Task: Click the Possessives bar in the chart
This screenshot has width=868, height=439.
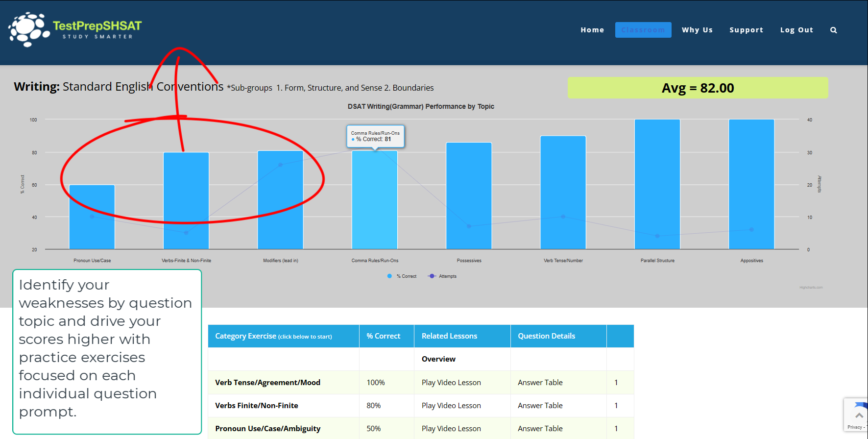Action: point(469,196)
